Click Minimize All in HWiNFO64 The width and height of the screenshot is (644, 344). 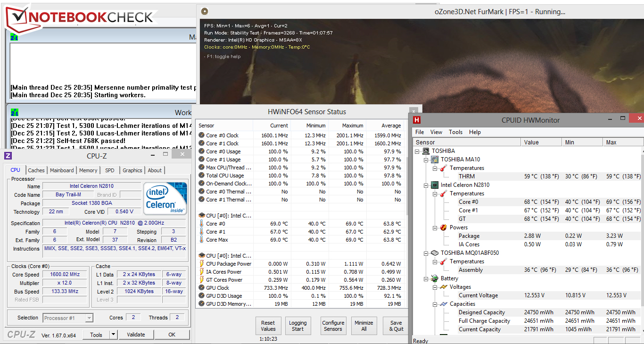363,326
